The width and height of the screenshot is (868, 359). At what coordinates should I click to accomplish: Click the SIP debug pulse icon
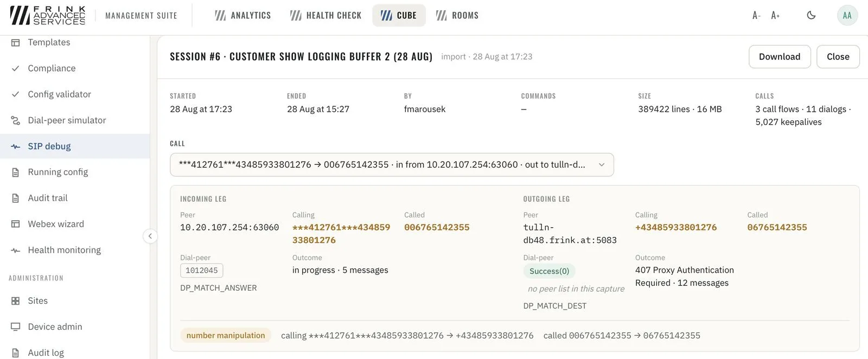(x=16, y=146)
